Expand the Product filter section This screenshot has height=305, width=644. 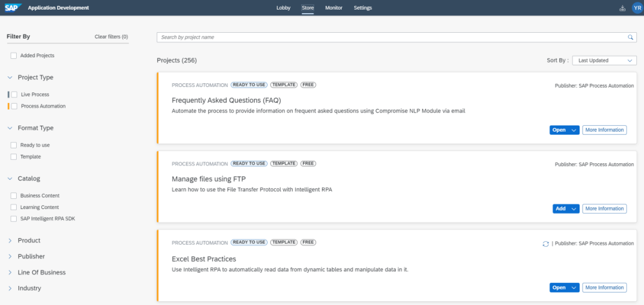coord(10,241)
